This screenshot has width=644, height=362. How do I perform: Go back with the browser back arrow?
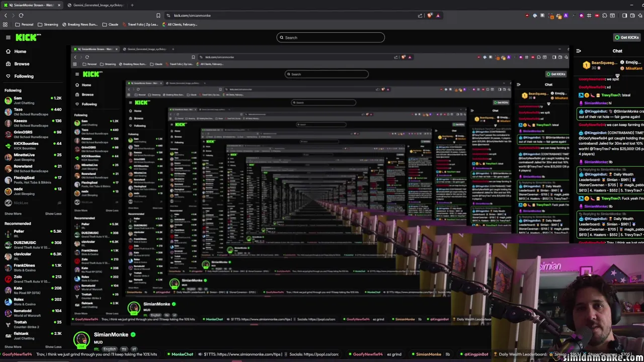(x=6, y=16)
